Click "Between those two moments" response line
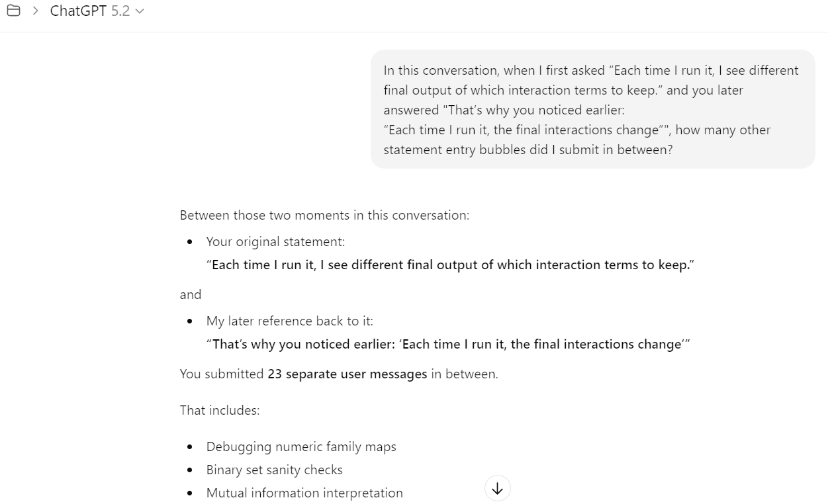This screenshot has height=504, width=828. pyautogui.click(x=324, y=215)
